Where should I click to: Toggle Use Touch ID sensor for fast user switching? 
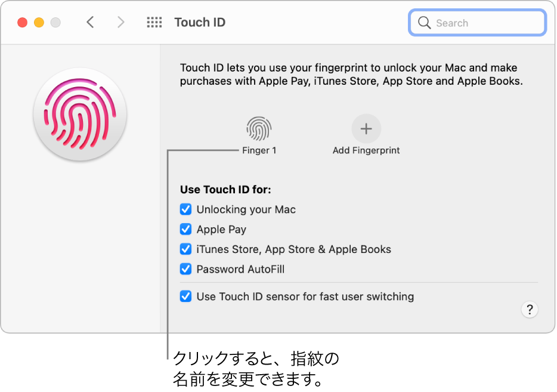coord(185,296)
